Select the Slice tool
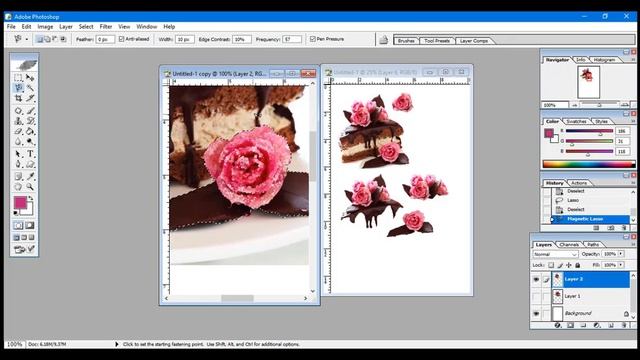This screenshot has width=640, height=360. click(30, 98)
